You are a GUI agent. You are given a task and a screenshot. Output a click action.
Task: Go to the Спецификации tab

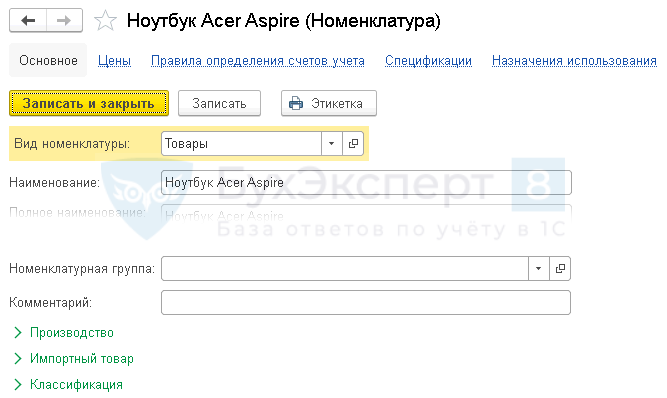428,61
